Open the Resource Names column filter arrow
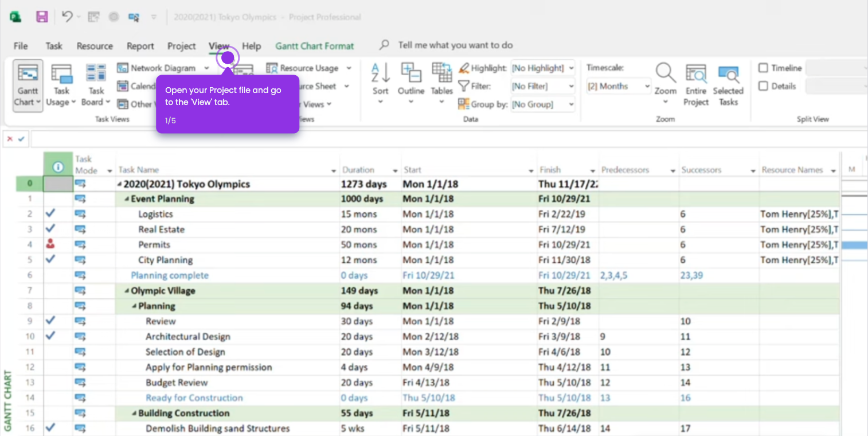The height and width of the screenshot is (436, 868). coord(834,171)
